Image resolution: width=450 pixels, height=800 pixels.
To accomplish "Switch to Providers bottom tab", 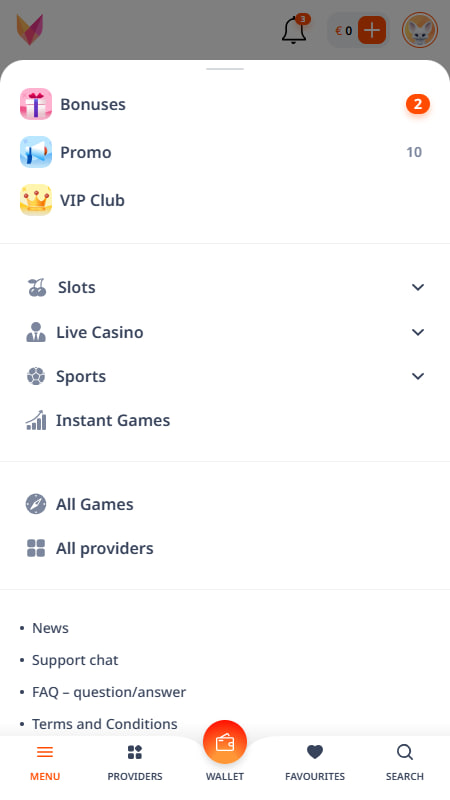I will [x=135, y=763].
